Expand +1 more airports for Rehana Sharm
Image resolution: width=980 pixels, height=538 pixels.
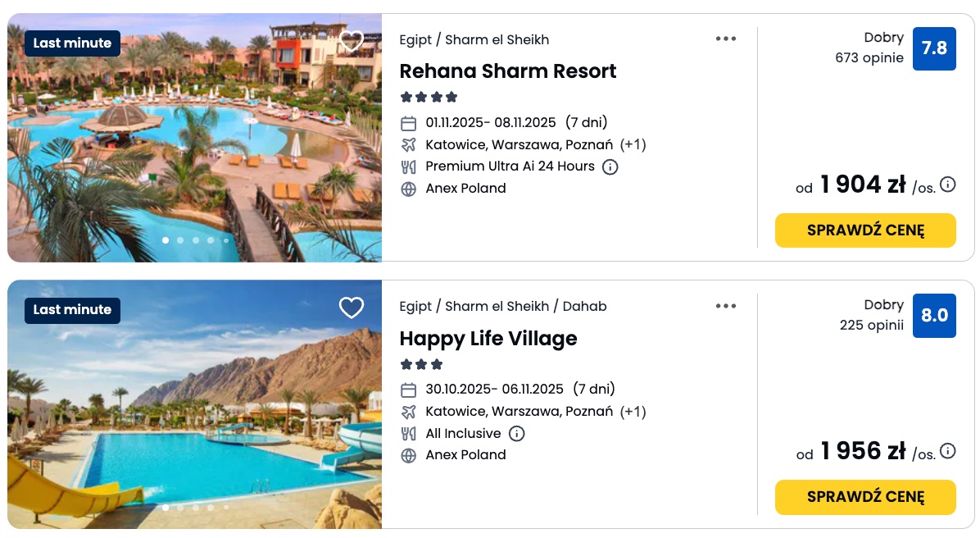click(633, 145)
